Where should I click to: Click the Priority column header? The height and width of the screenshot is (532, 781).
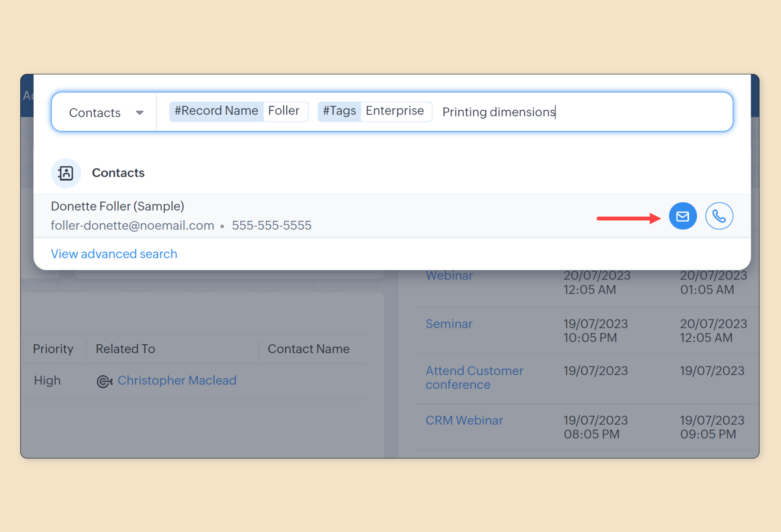pyautogui.click(x=53, y=349)
